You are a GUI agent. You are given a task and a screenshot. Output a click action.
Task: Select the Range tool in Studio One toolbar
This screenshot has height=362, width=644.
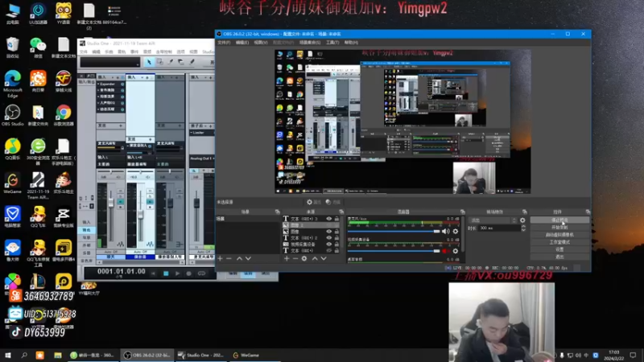coord(159,62)
